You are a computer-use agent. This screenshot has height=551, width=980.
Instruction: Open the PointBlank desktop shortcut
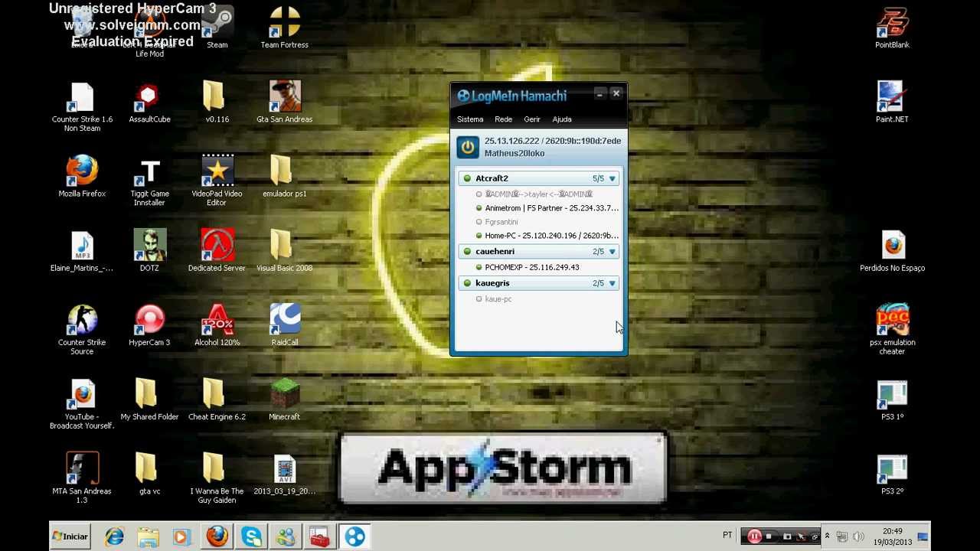[x=892, y=28]
